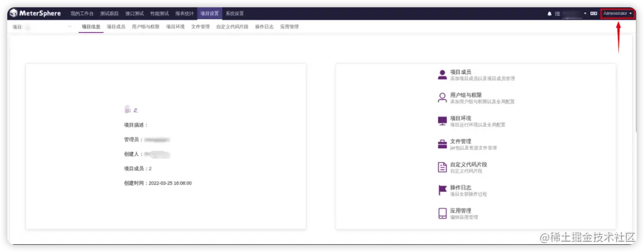Open 接口测试 in top navigation
The image size is (644, 252).
[134, 14]
